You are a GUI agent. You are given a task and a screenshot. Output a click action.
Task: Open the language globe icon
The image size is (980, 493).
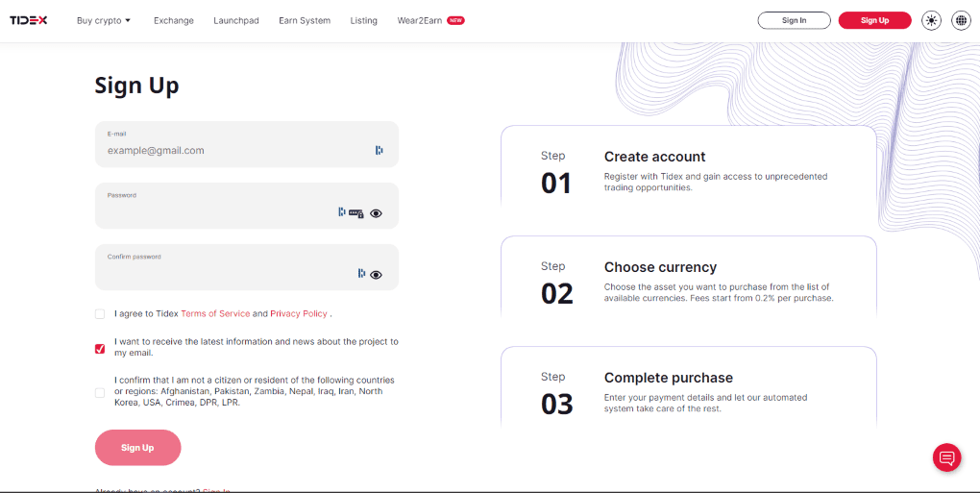[x=961, y=20]
